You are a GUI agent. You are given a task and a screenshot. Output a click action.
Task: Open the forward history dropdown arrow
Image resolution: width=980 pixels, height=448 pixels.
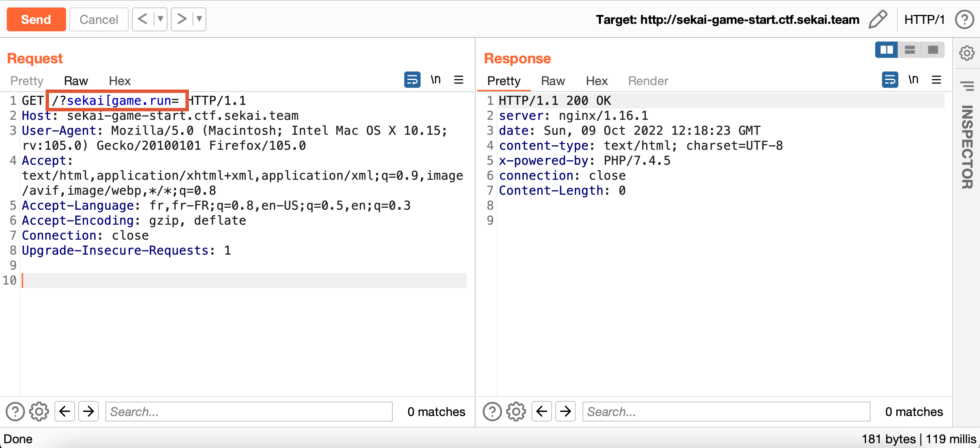199,19
